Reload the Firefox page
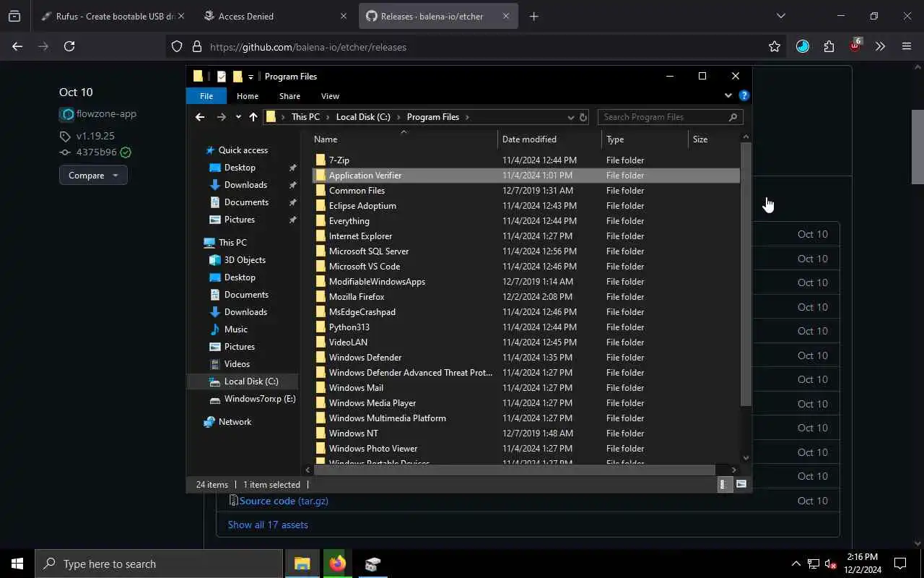Viewport: 924px width, 578px height. click(x=69, y=46)
